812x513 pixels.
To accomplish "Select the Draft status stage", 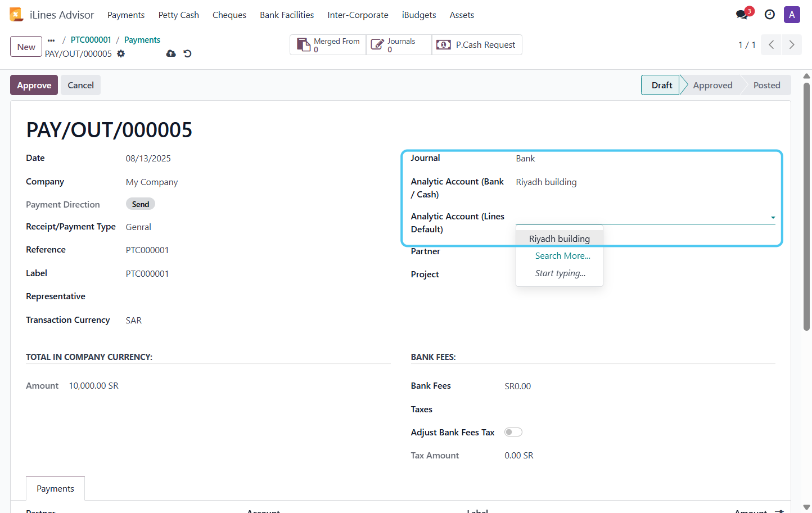I will point(661,85).
